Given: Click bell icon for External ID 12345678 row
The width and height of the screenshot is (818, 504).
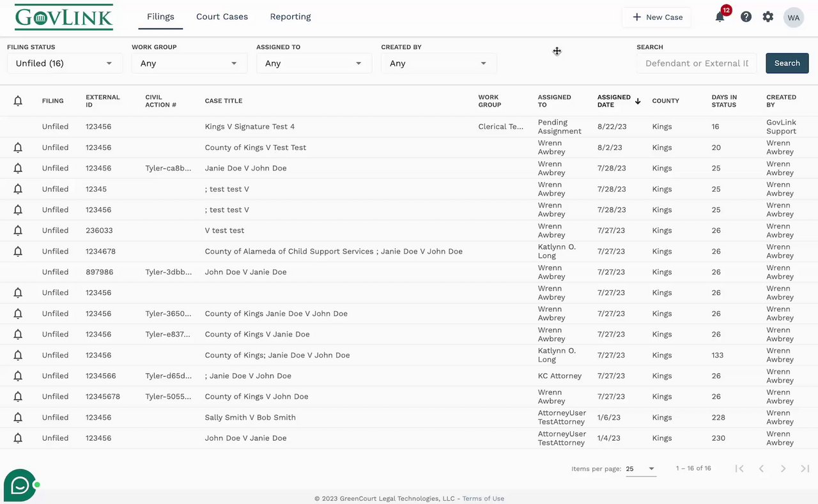Looking at the screenshot, I should coord(18,397).
